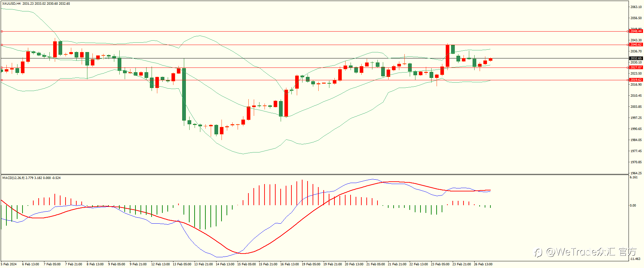Click the large red candle on 23 Feb
Screen dimensions: 644x268
click(447, 56)
